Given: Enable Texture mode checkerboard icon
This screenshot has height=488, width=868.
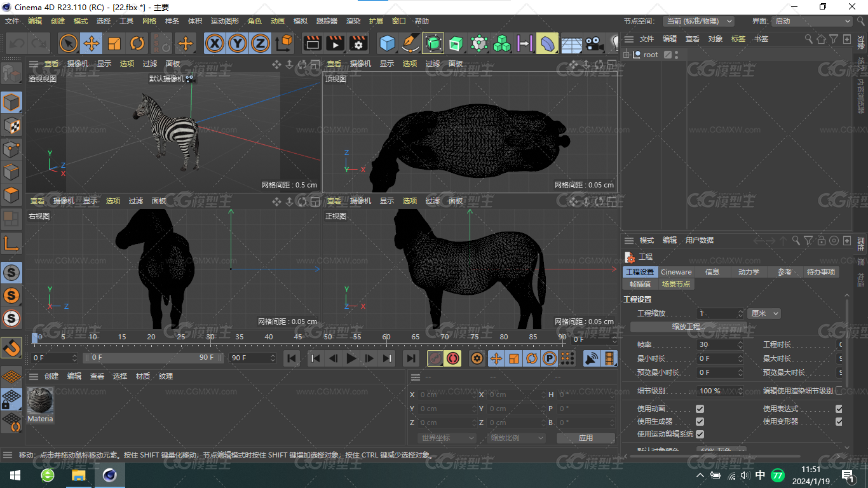Looking at the screenshot, I should click(11, 125).
